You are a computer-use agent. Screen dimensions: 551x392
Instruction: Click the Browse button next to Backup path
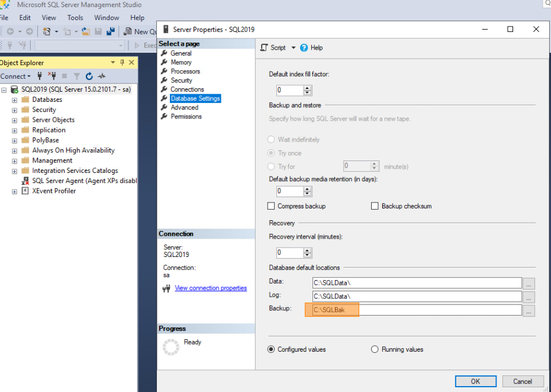[x=528, y=309]
